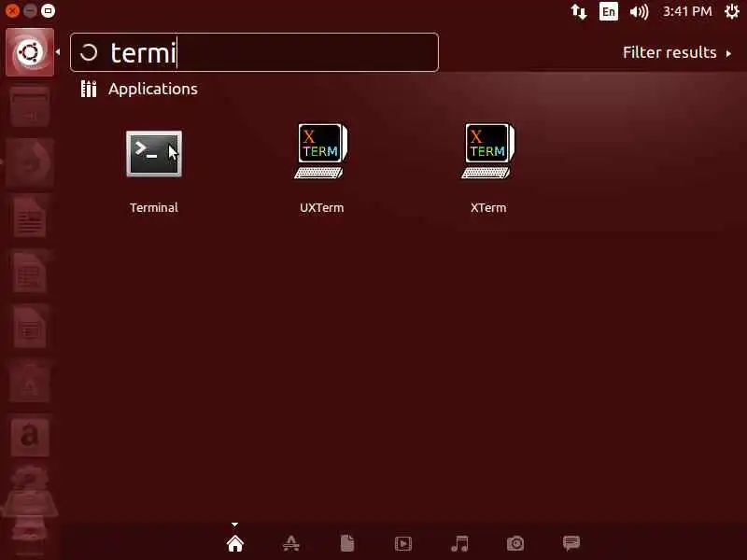Open LibreOffice Writer in the launcher

[x=30, y=217]
